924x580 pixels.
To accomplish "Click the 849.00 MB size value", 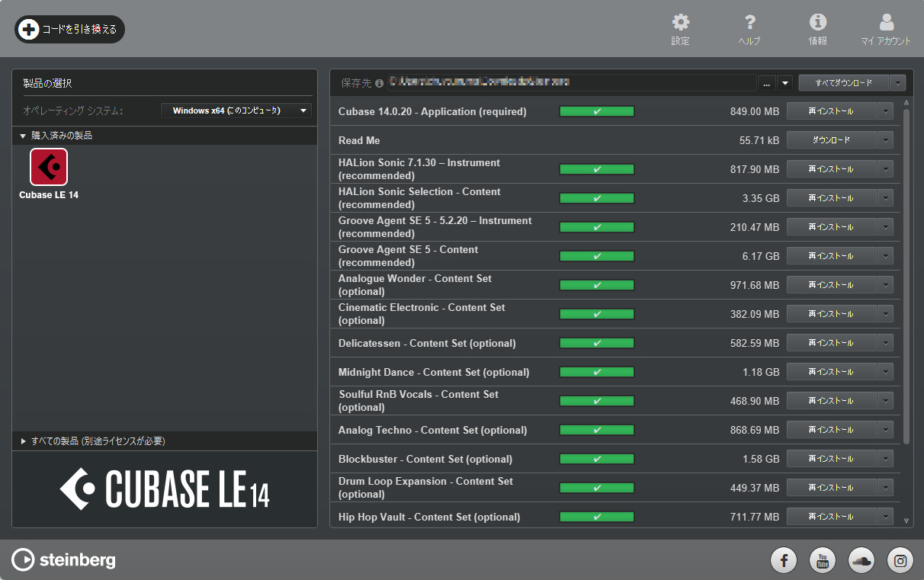I will [x=755, y=111].
